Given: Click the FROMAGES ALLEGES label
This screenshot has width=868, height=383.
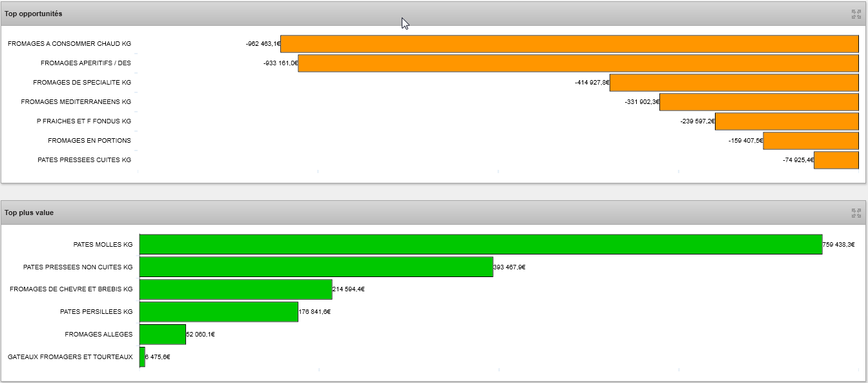Looking at the screenshot, I should 99,335.
